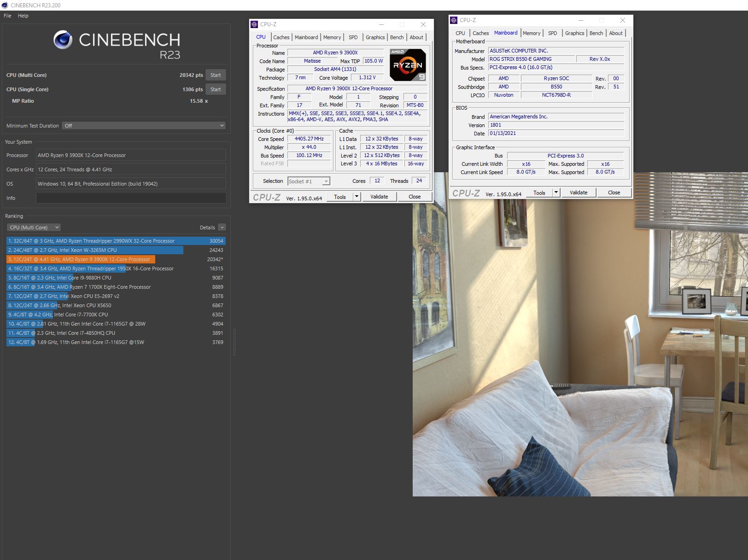
Task: Start the CPU (Single Core) test
Action: coord(216,89)
